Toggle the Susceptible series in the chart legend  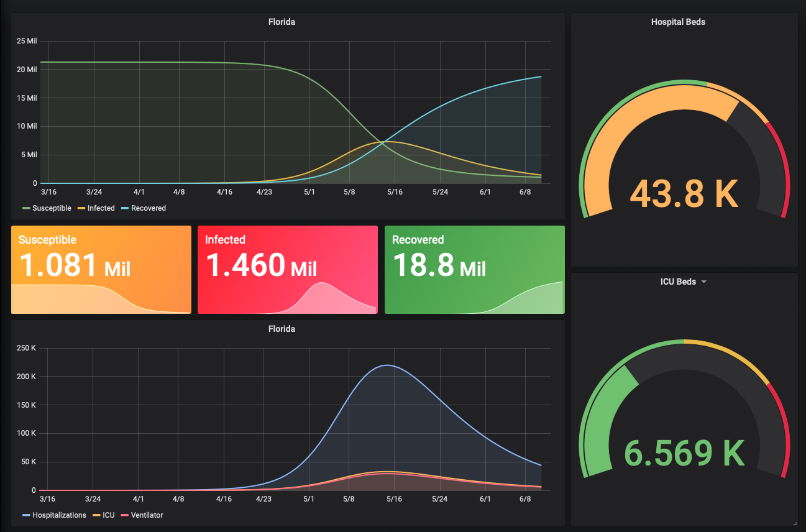pos(52,208)
